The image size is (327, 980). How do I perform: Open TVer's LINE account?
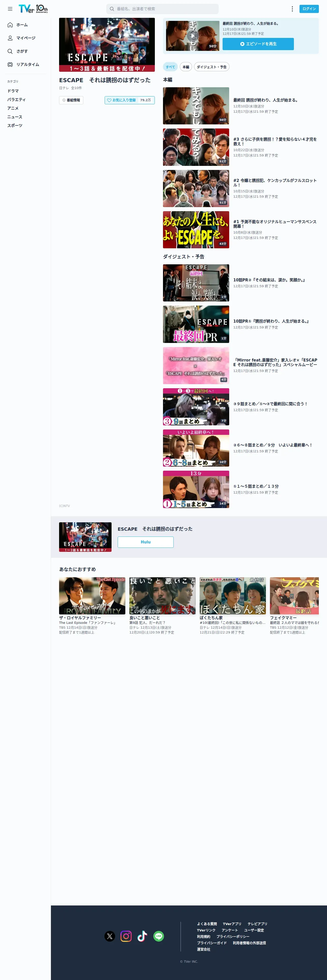click(159, 936)
